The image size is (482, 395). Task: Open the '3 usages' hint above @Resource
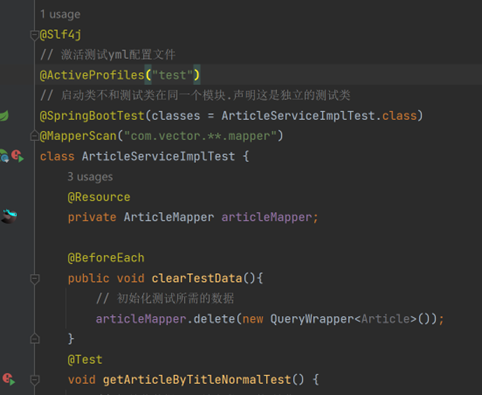90,177
